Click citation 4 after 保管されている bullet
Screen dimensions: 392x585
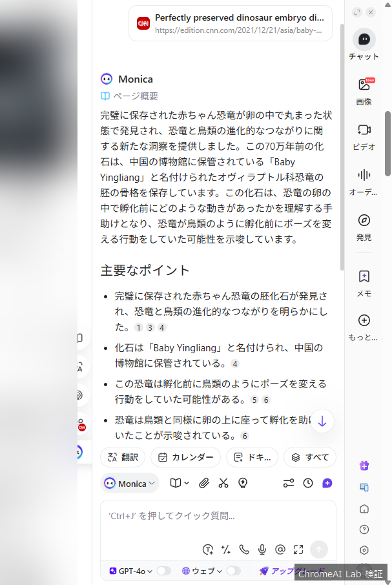[234, 364]
